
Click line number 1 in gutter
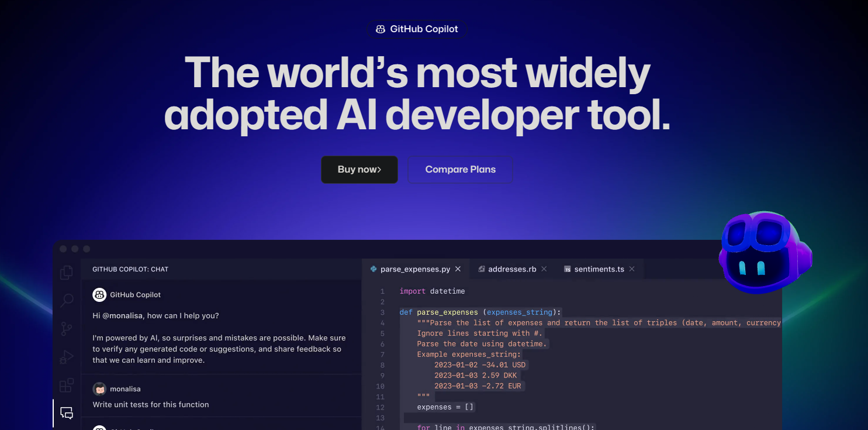[x=382, y=291]
